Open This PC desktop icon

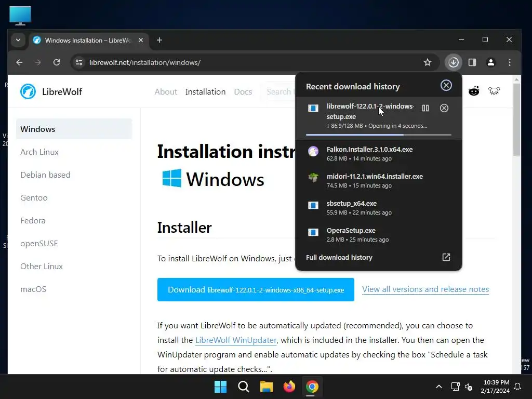(x=20, y=16)
